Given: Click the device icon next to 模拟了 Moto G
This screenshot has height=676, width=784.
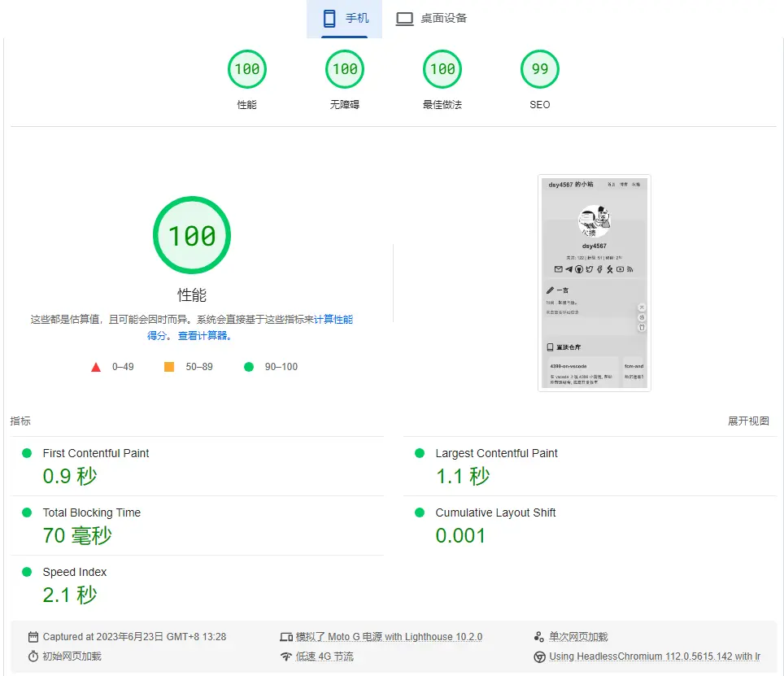Looking at the screenshot, I should coord(285,637).
